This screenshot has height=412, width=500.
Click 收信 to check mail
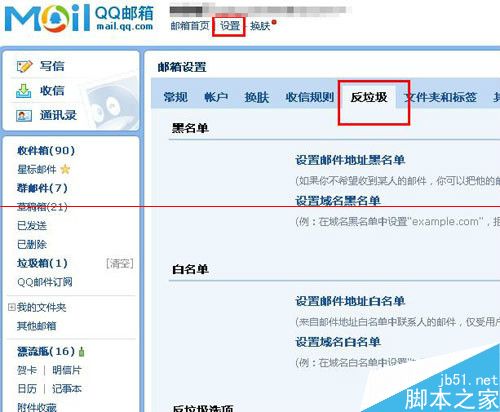pyautogui.click(x=52, y=91)
